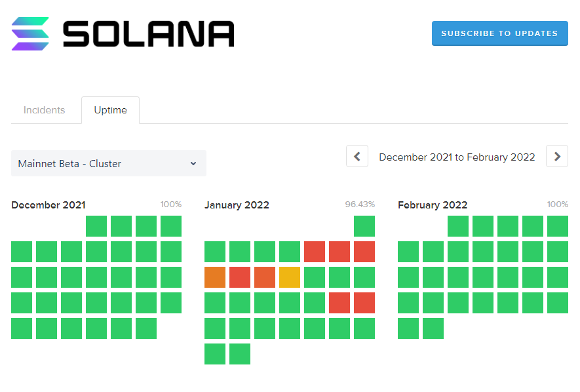The image size is (580, 392).
Task: Select the orange square starting January's third row
Action: 215,277
